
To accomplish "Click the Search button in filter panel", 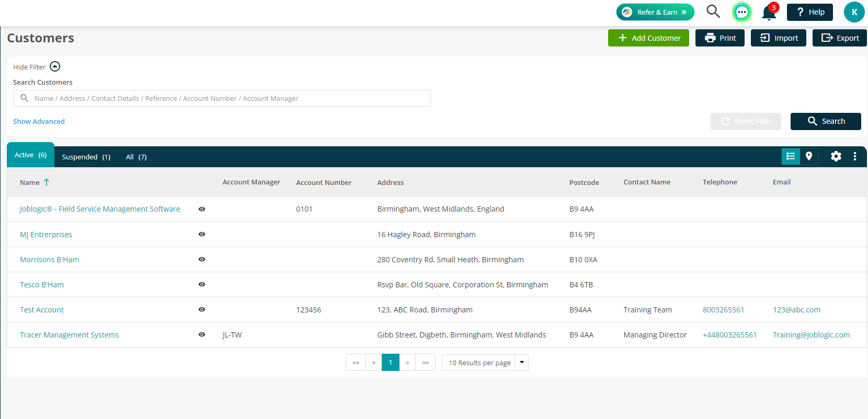I will click(x=826, y=121).
